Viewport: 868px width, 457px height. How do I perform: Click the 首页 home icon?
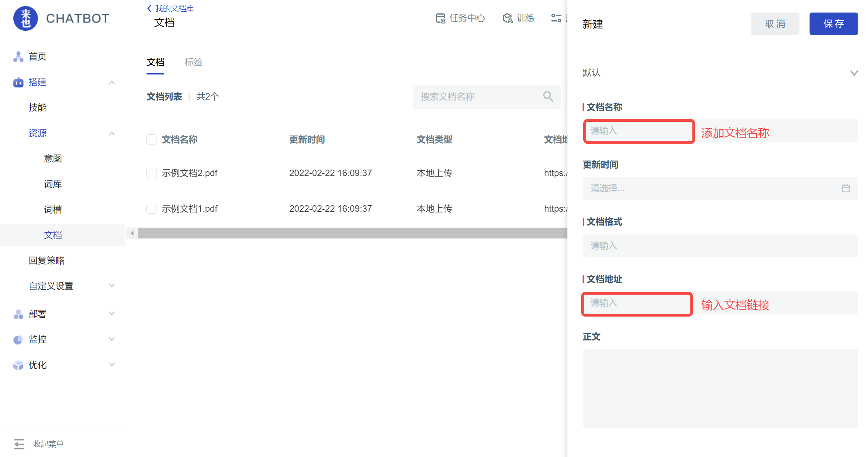pos(18,57)
